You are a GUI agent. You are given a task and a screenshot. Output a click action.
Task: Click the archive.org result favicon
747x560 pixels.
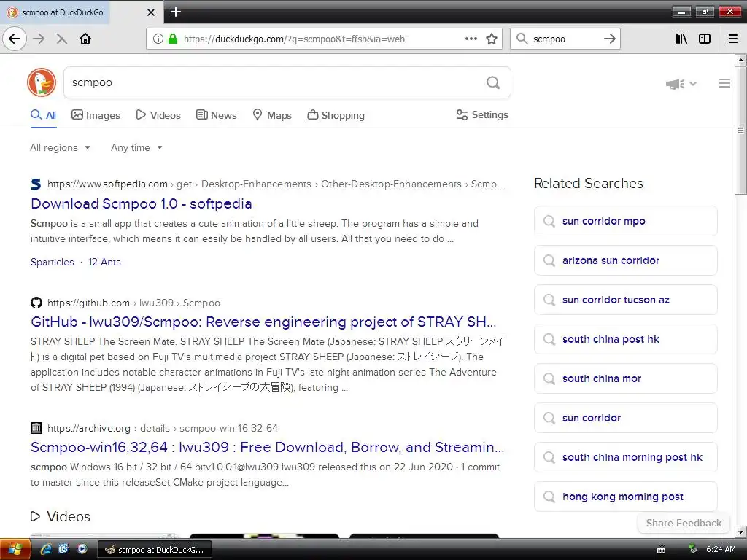(x=36, y=428)
